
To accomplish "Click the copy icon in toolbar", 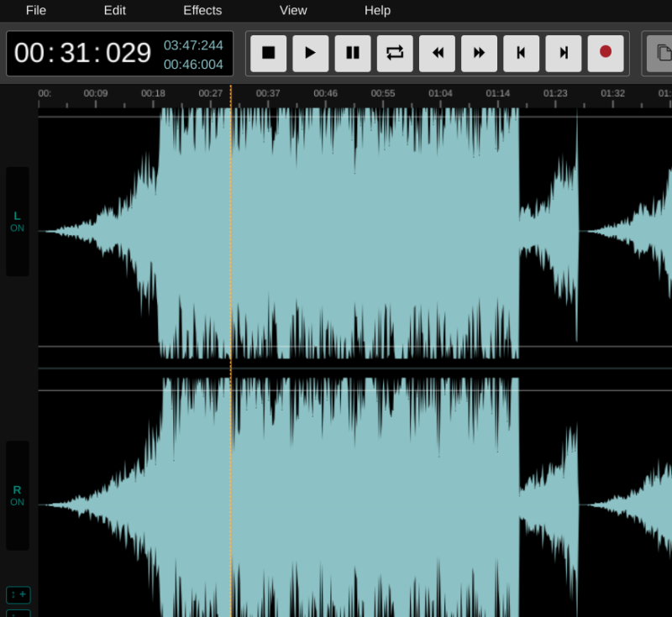I will click(663, 53).
